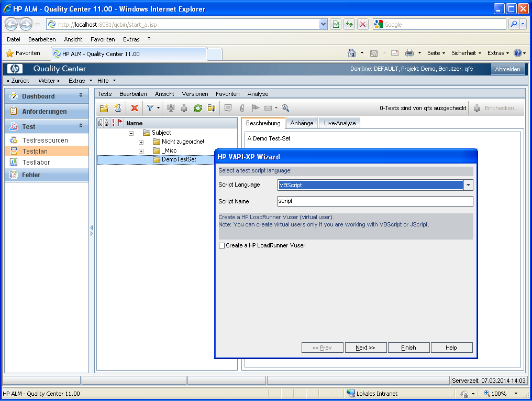This screenshot has height=401, width=532.
Task: Collapse the Subject tree node
Action: click(x=131, y=133)
